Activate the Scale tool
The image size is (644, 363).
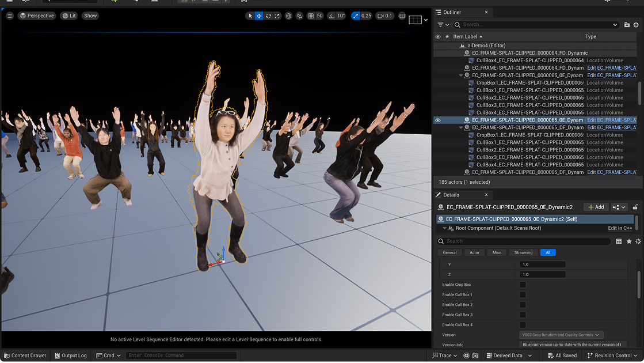277,16
